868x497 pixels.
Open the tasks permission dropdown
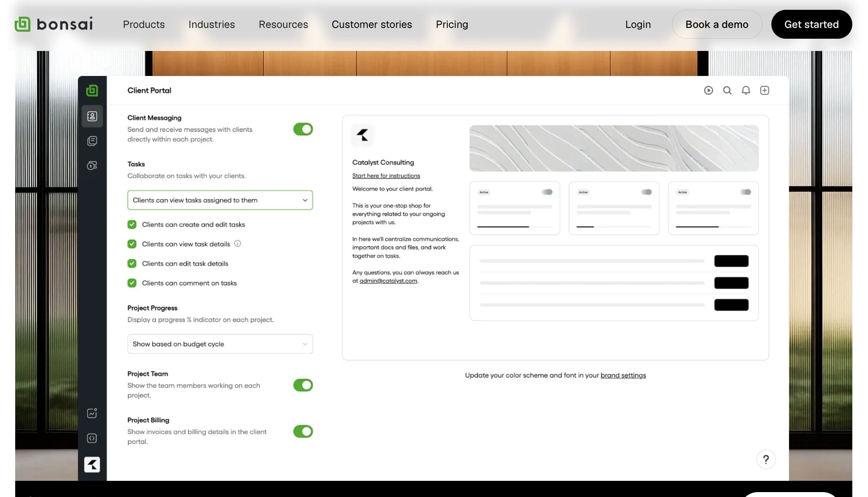point(220,200)
